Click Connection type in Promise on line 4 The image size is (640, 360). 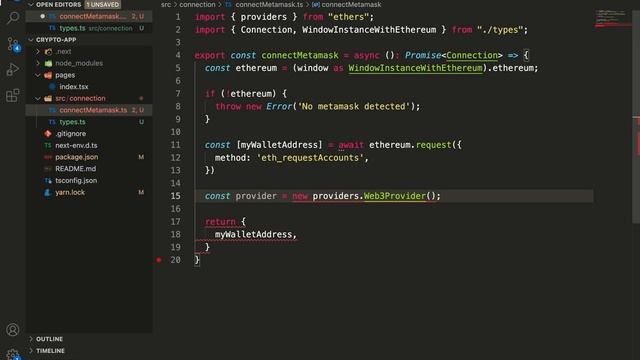pos(472,56)
